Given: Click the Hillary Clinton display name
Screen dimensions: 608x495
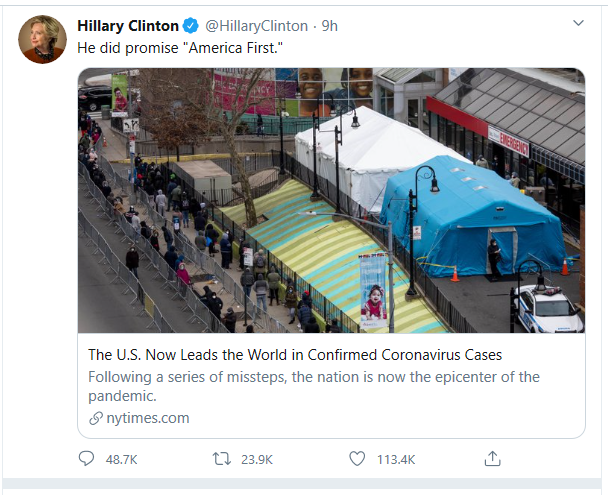Looking at the screenshot, I should coord(127,26).
